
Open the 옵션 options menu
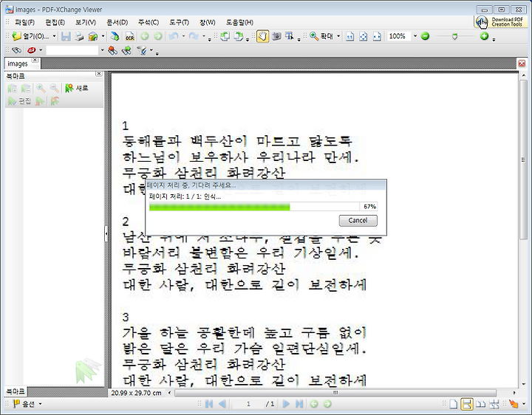pyautogui.click(x=27, y=404)
